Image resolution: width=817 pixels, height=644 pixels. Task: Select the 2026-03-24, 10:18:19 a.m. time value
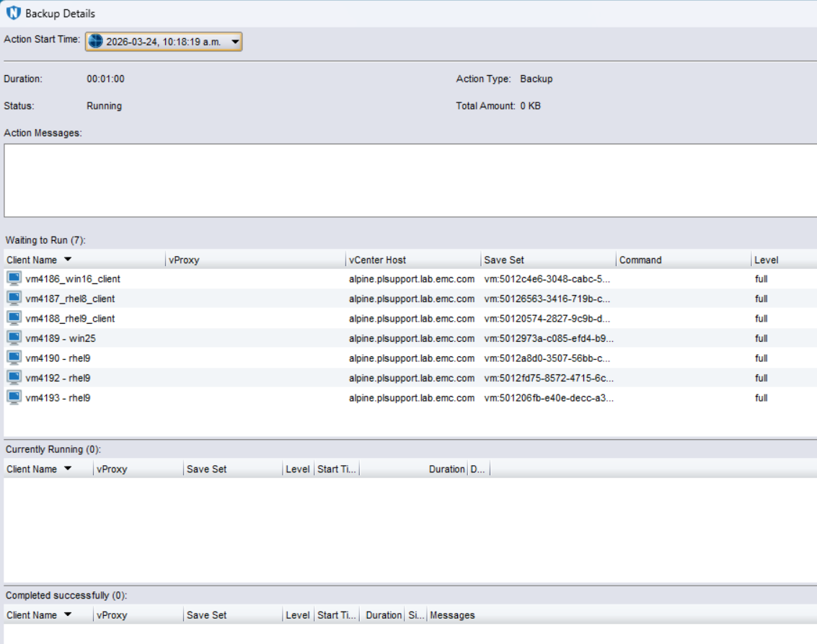163,42
